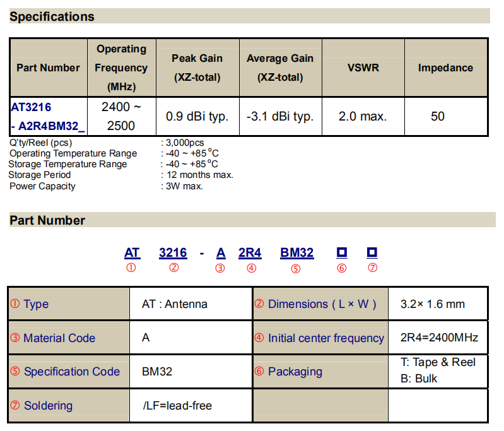
Task: Click the circled number 6 under the code diagram
Action: click(342, 268)
